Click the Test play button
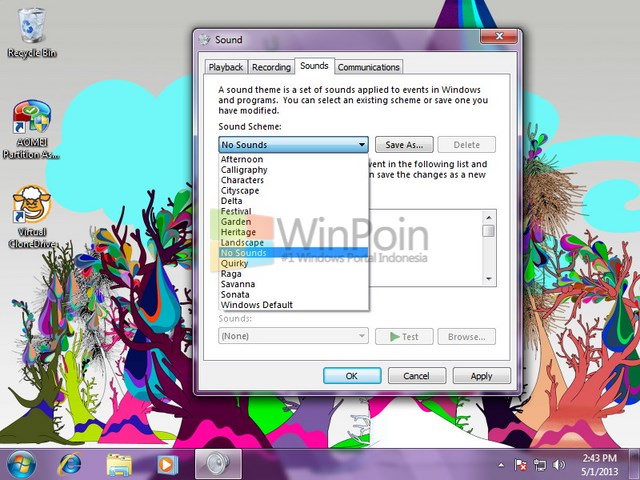 404,337
